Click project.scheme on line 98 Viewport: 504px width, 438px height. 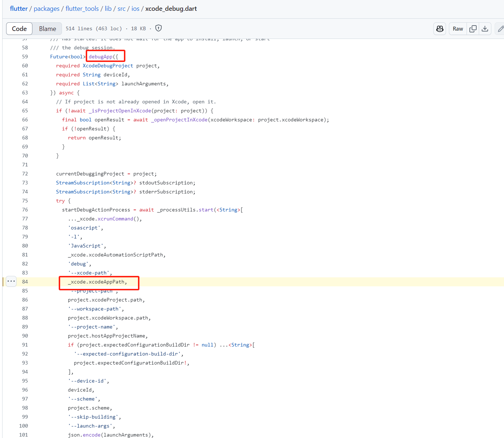[89, 408]
